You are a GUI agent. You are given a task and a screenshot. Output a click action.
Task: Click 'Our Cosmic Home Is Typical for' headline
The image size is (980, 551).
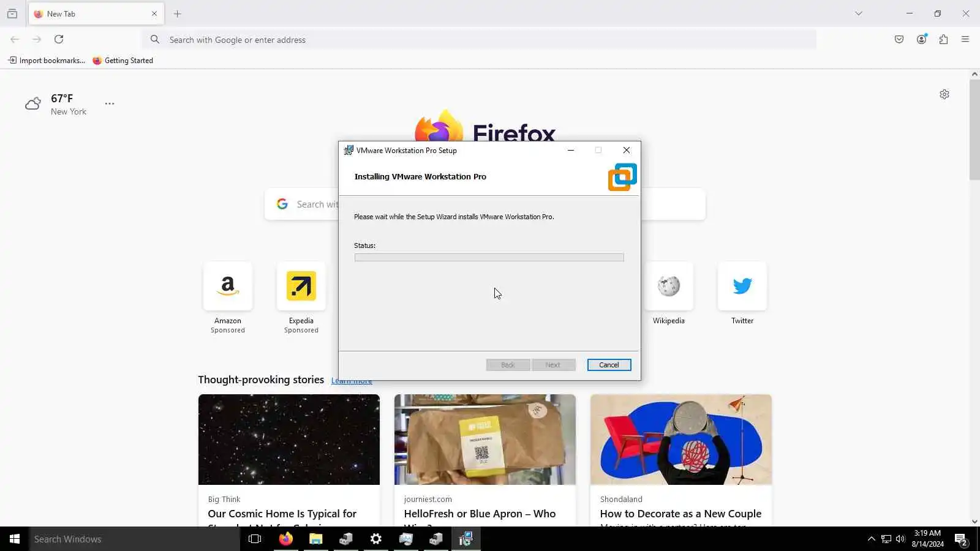pyautogui.click(x=282, y=514)
